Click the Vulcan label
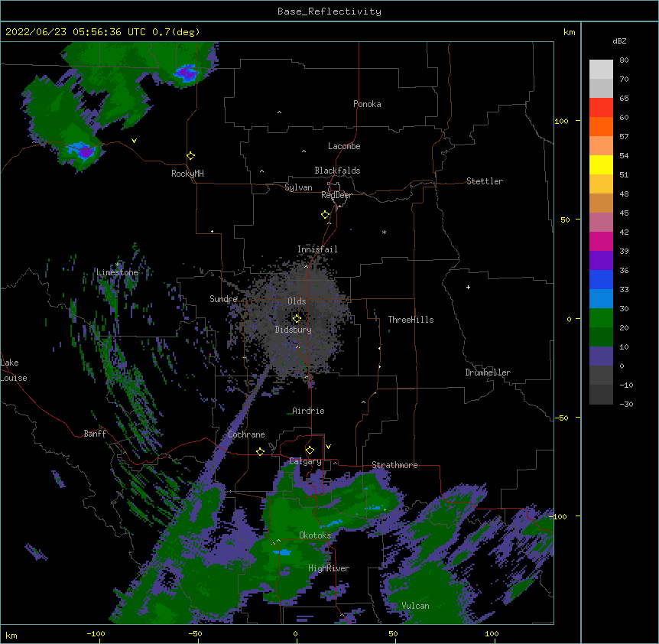 pyautogui.click(x=415, y=606)
